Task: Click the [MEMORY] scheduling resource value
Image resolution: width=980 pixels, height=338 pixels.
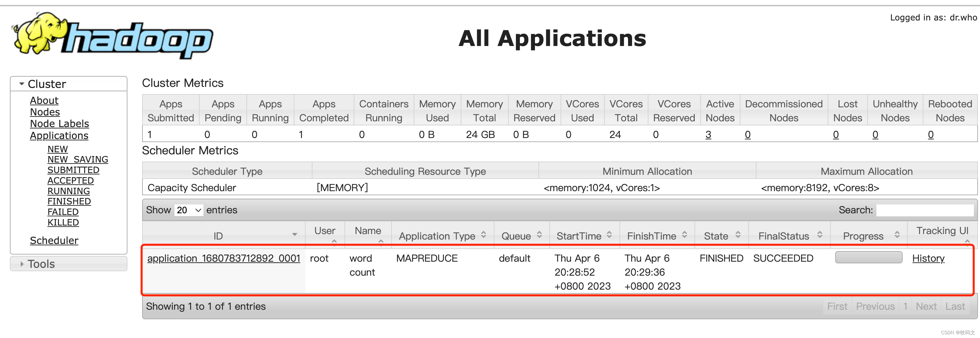Action: tap(342, 187)
